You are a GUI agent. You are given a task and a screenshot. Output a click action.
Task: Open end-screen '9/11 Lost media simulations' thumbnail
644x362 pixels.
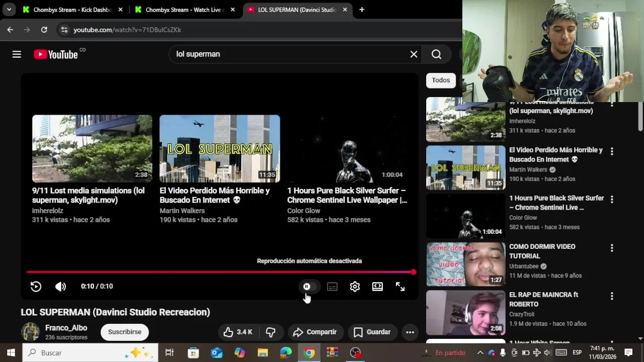pos(92,148)
